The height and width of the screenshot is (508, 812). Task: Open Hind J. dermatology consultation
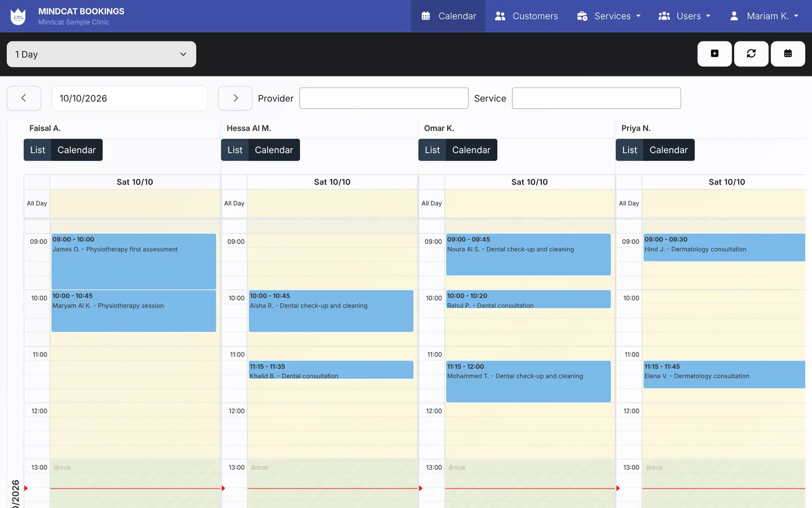tap(724, 247)
